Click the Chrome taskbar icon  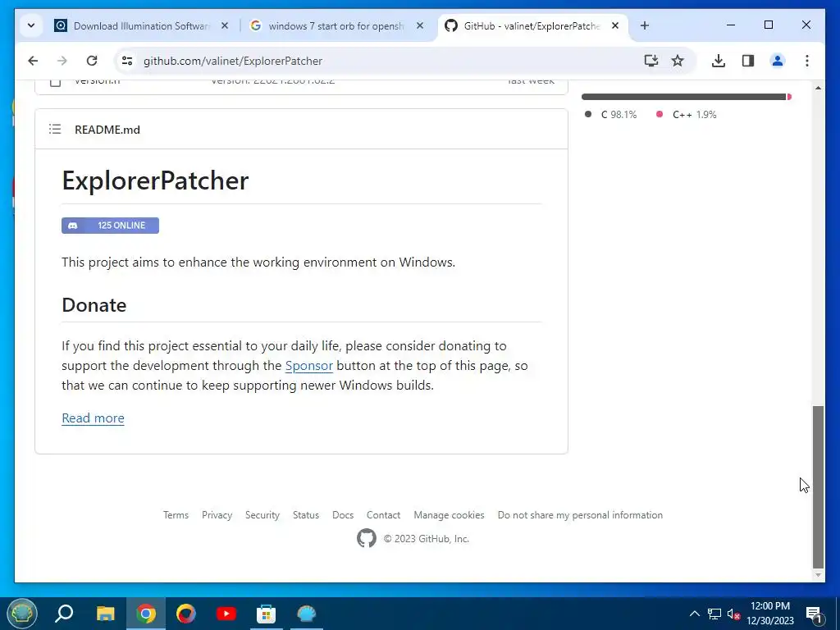146,614
